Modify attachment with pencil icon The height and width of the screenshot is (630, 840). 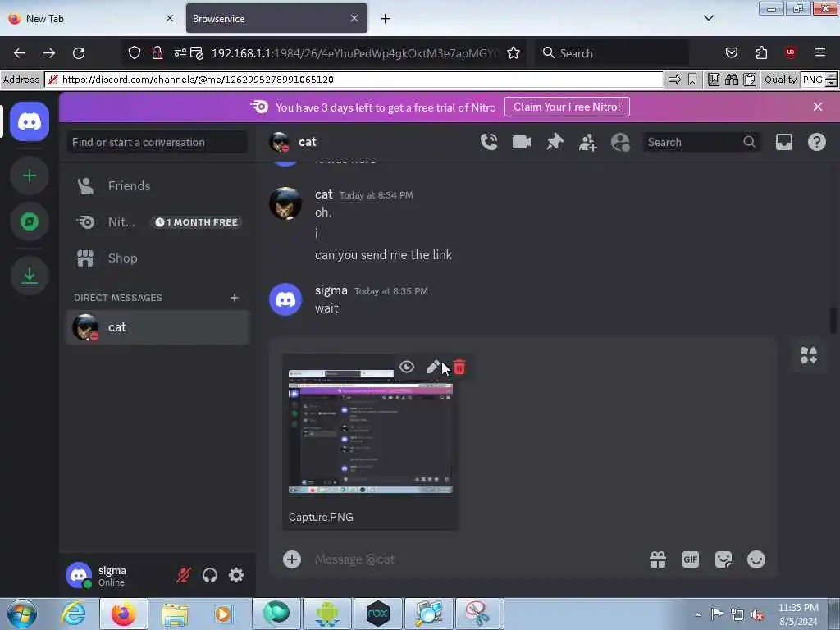tap(432, 367)
